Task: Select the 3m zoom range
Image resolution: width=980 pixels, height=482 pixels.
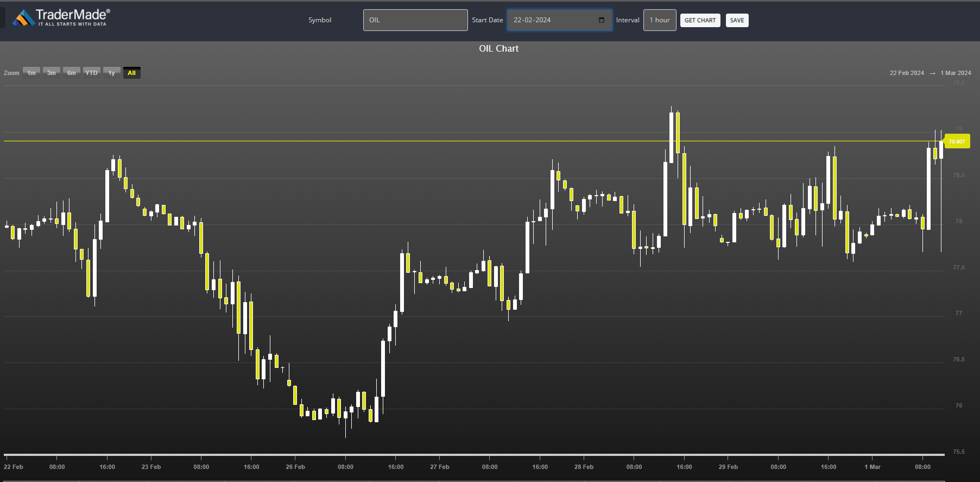Action: click(x=52, y=73)
